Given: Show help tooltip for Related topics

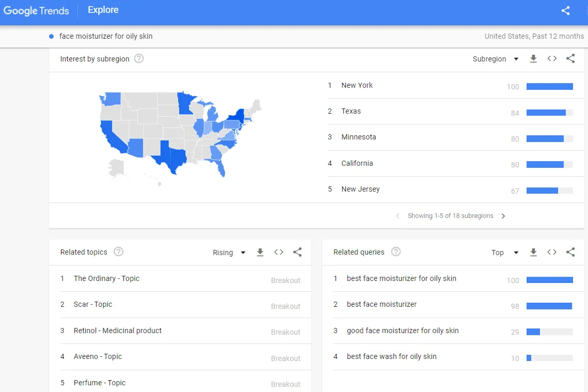Looking at the screenshot, I should [118, 252].
